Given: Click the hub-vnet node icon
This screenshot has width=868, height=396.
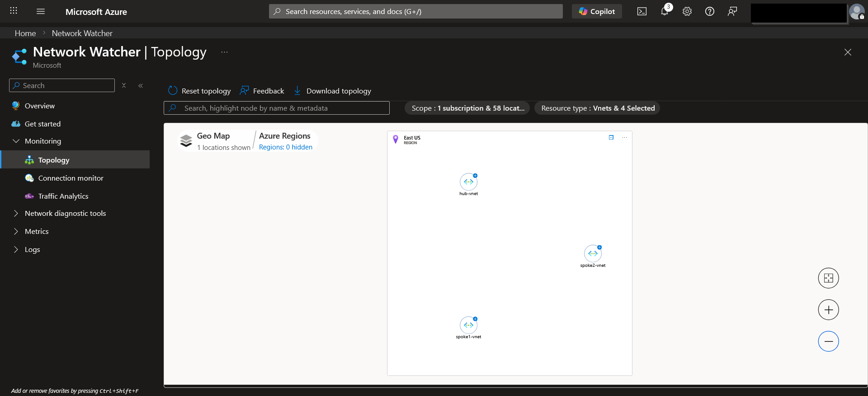Looking at the screenshot, I should click(468, 182).
